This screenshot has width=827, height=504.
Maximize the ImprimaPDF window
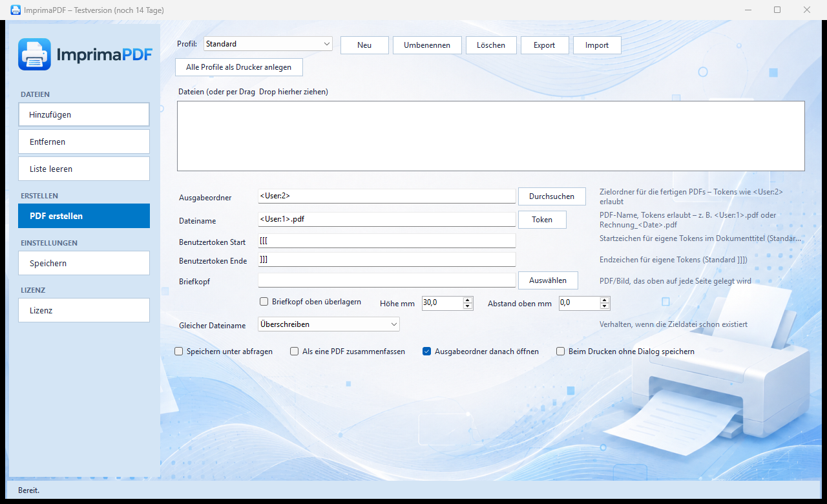(x=777, y=10)
